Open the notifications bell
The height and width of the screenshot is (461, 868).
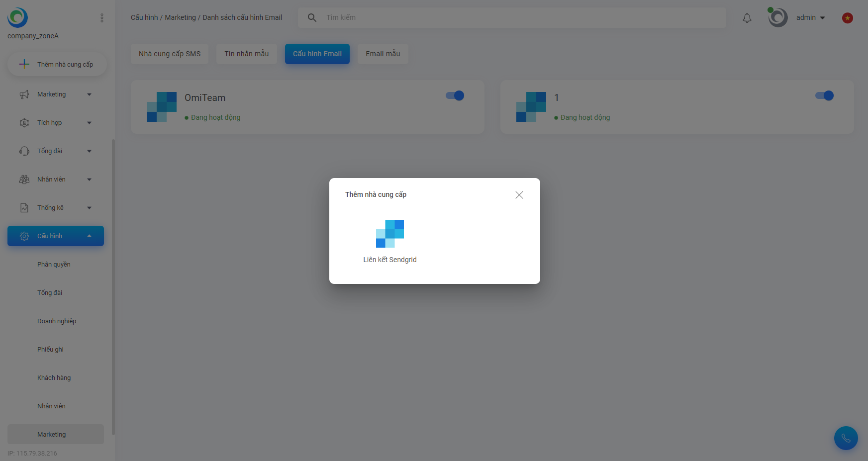[x=747, y=18]
